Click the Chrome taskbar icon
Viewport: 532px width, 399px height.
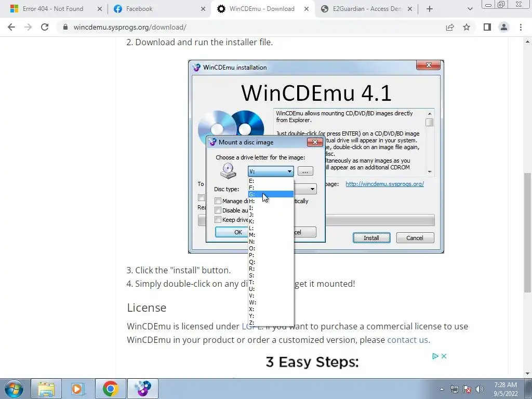coord(110,389)
